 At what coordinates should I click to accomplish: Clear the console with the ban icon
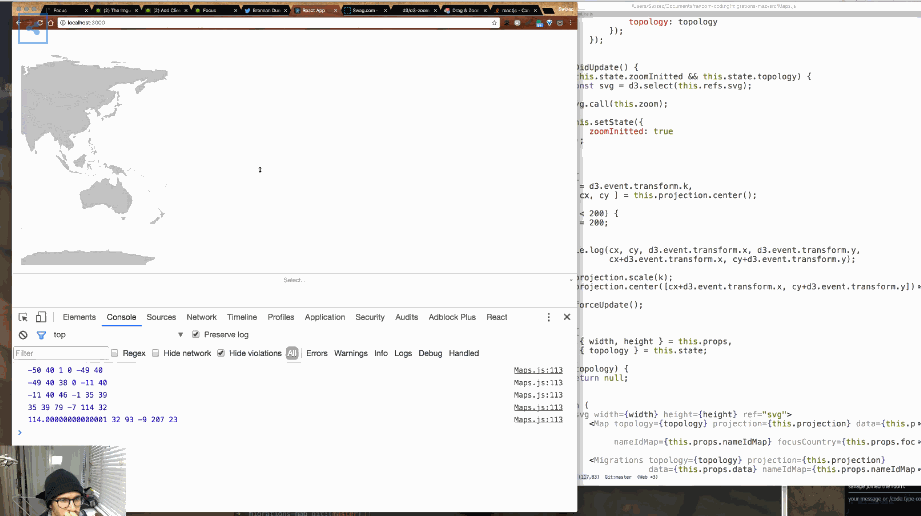(23, 335)
